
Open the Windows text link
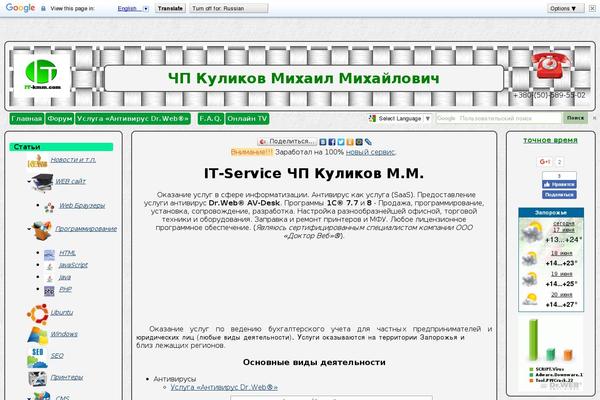(64, 334)
